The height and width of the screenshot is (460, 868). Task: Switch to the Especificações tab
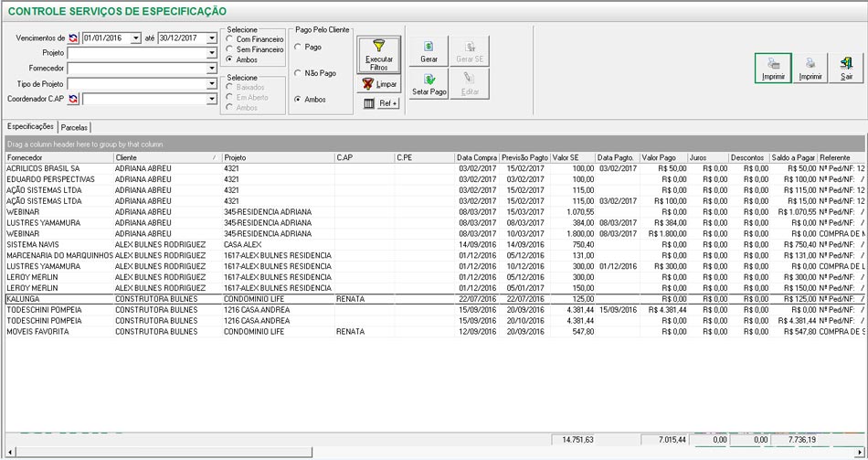coord(30,126)
